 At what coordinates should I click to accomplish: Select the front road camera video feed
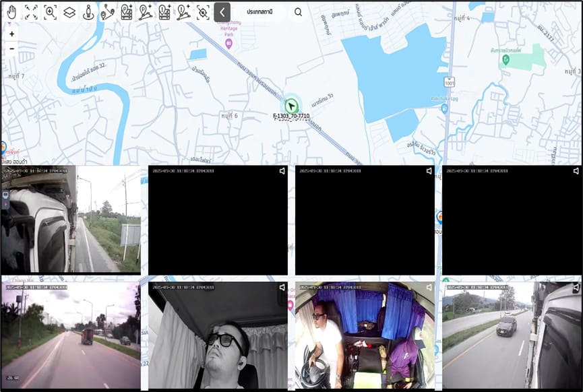coord(71,333)
